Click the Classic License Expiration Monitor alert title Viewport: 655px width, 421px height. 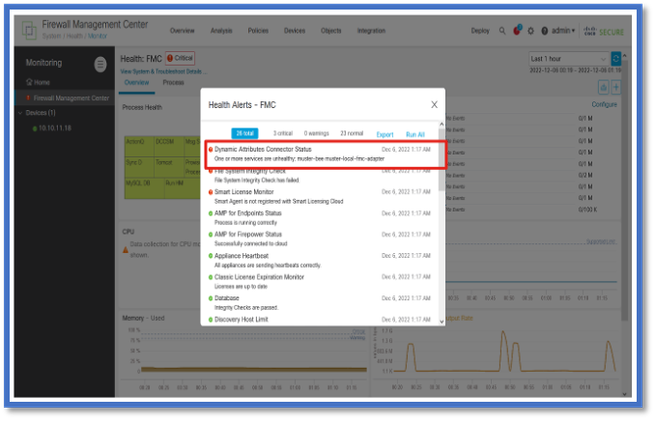coord(259,277)
